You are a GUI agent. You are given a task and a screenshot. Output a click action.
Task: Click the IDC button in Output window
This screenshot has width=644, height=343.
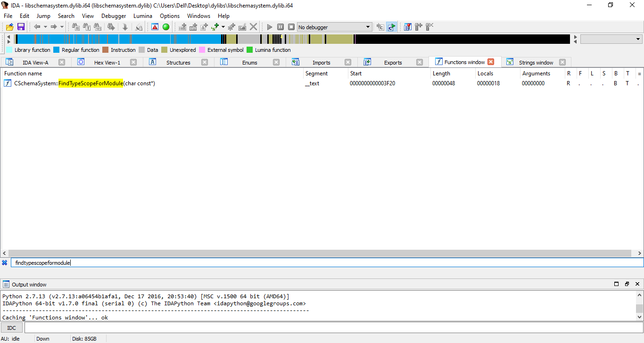[12, 327]
